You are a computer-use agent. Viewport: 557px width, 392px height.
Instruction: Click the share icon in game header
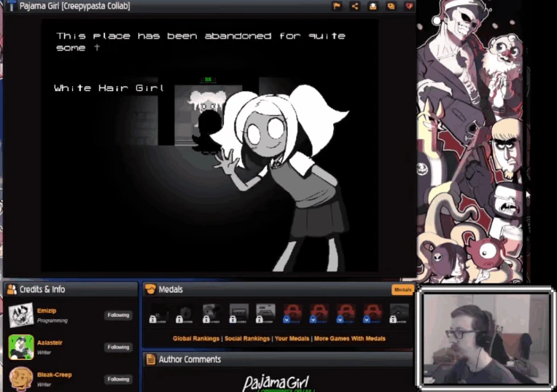355,6
